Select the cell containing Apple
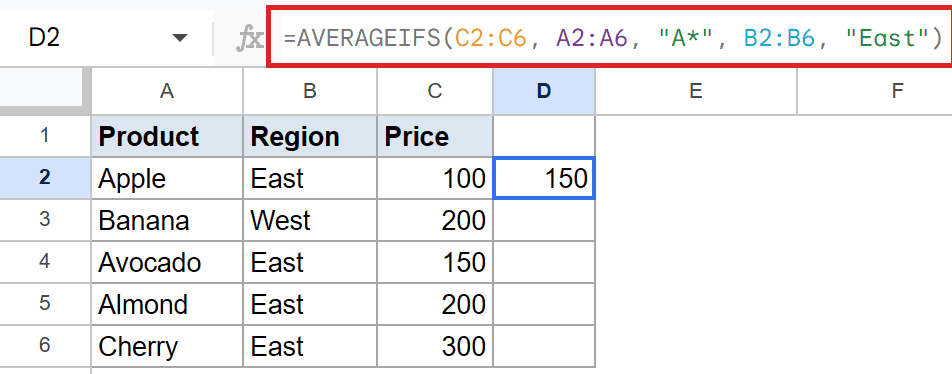This screenshot has width=952, height=374. click(x=167, y=178)
